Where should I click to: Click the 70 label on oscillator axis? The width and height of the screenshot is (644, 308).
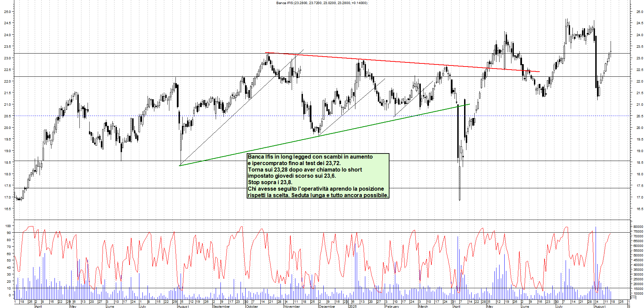pos(9,247)
